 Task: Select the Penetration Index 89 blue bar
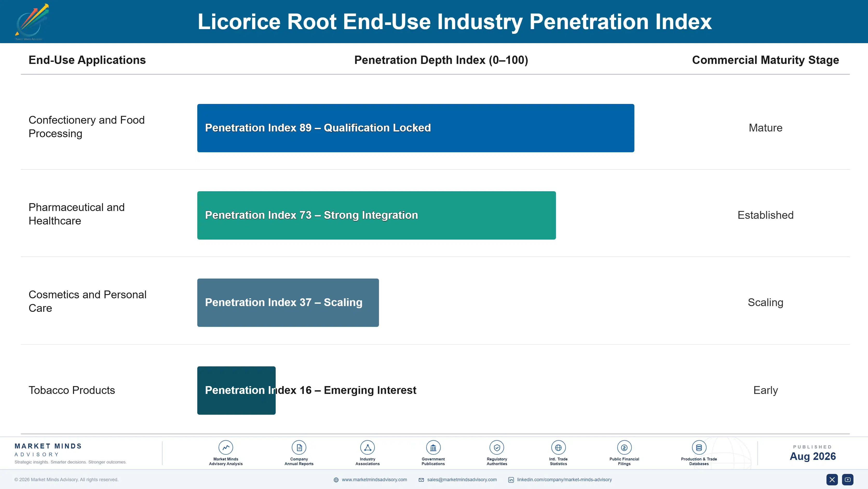point(416,128)
